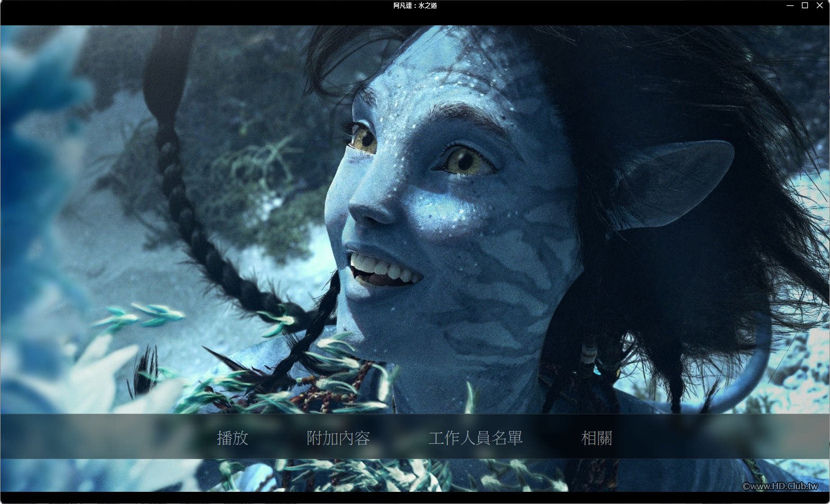The width and height of the screenshot is (830, 504).
Task: Select the 播放 menu option
Action: [233, 438]
